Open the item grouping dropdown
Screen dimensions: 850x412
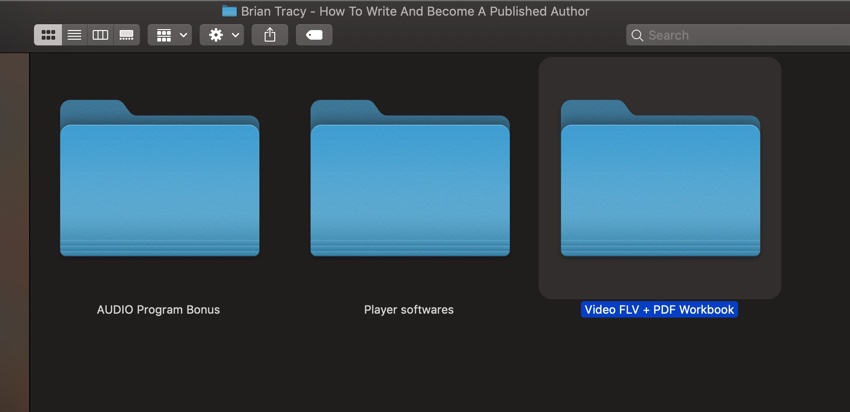coord(169,35)
